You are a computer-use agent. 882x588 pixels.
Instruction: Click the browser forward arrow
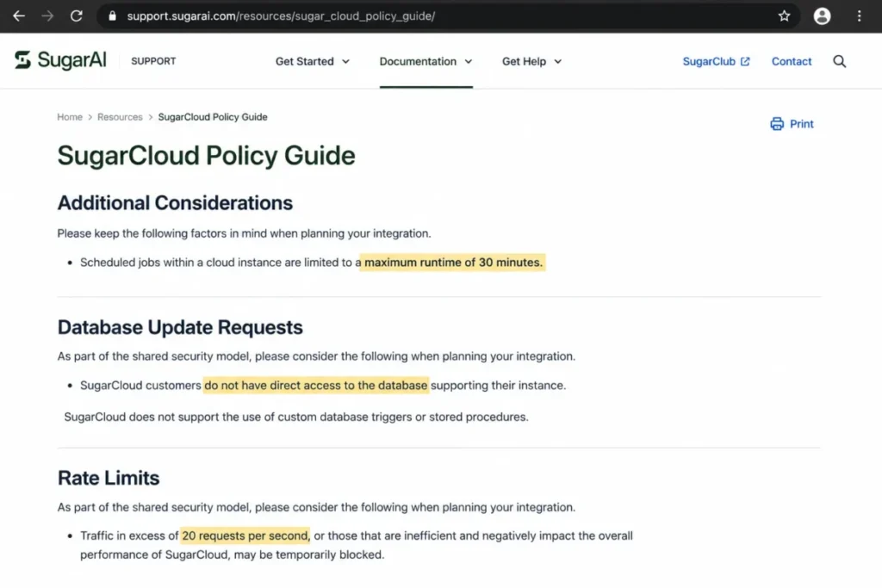pos(47,15)
